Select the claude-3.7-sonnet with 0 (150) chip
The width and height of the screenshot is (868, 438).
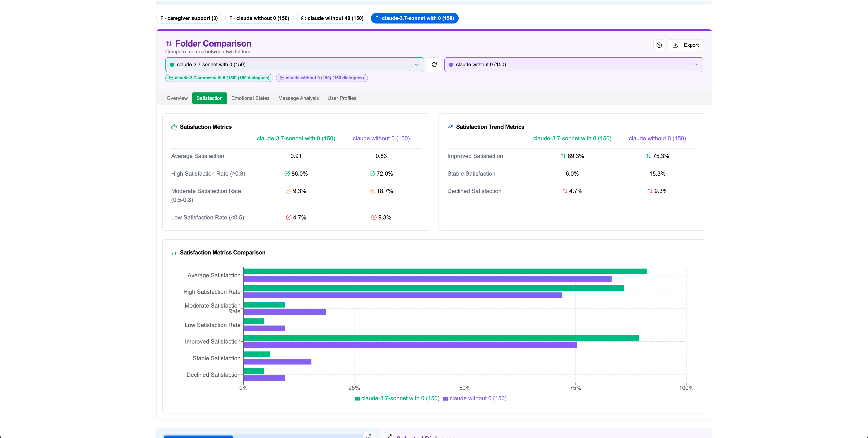(415, 18)
